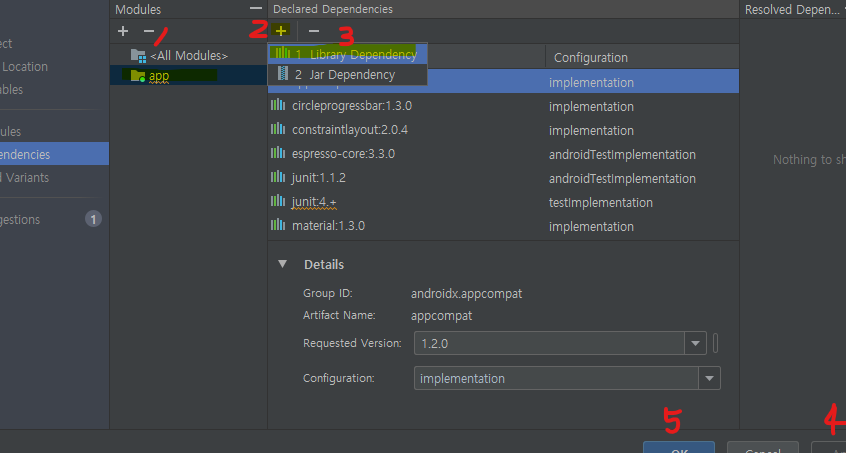Click Jar Dependency archive icon
This screenshot has width=846, height=453.
click(283, 73)
